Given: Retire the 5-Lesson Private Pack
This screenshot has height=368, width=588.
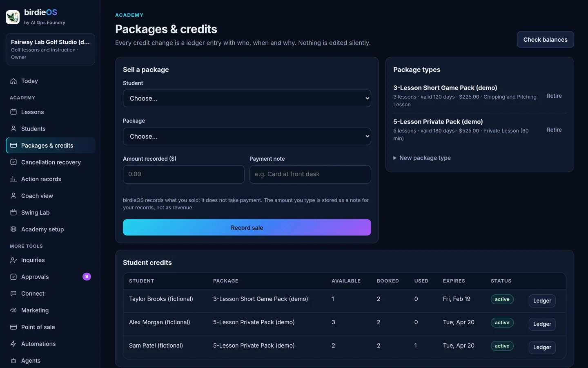Looking at the screenshot, I should (x=554, y=130).
